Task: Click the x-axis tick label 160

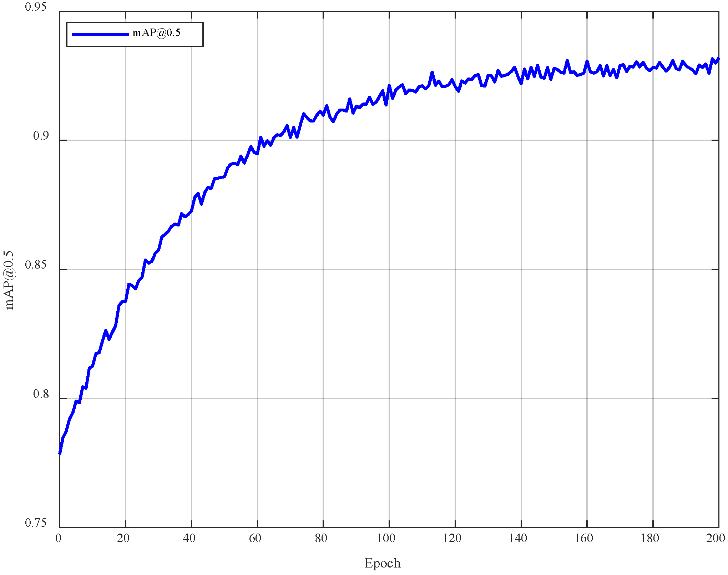Action: click(x=584, y=538)
